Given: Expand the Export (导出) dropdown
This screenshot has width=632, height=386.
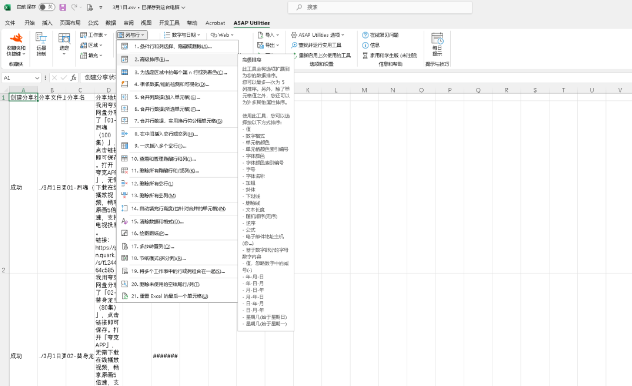Looking at the screenshot, I should point(268,45).
